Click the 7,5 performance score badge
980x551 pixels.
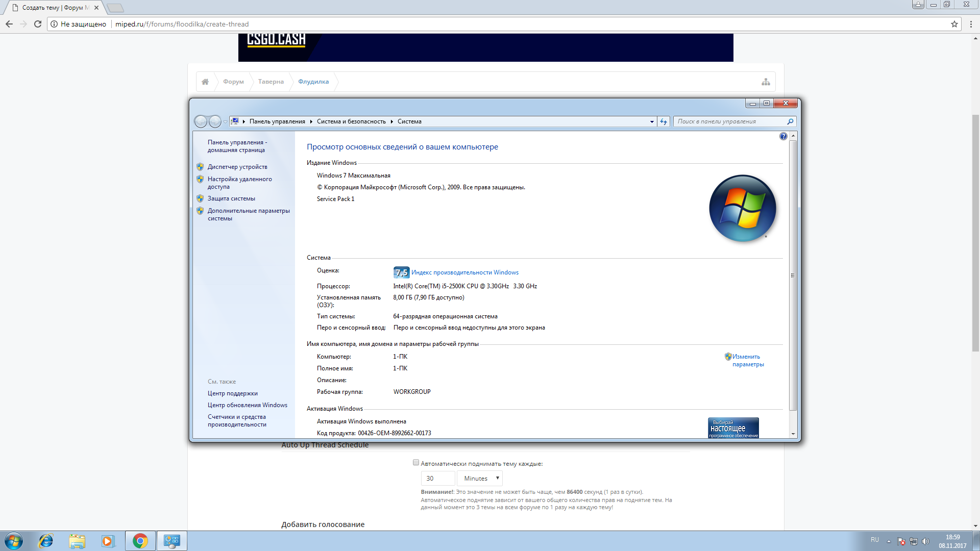[x=401, y=272]
